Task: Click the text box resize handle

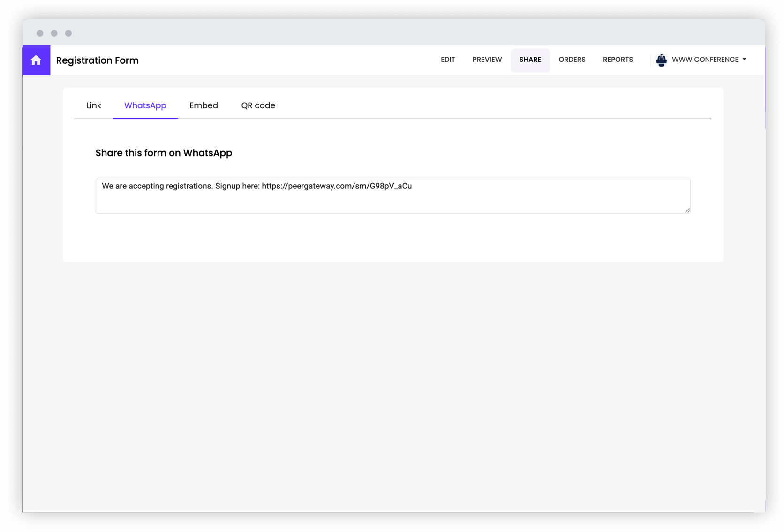Action: [x=687, y=210]
